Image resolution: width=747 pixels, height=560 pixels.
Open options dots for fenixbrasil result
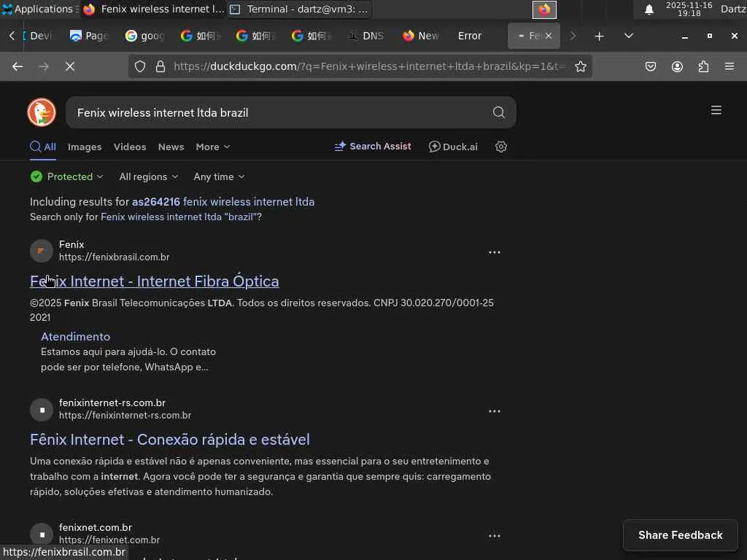pyautogui.click(x=495, y=252)
